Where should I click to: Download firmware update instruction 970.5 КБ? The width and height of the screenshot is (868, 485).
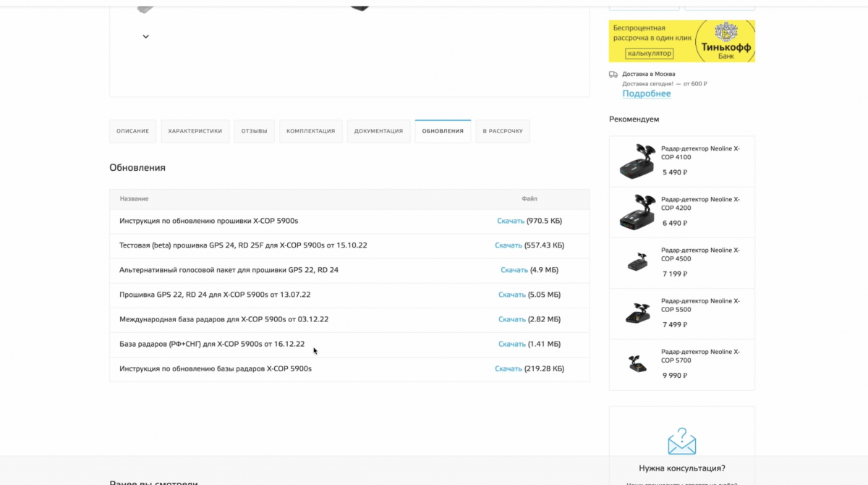[511, 221]
